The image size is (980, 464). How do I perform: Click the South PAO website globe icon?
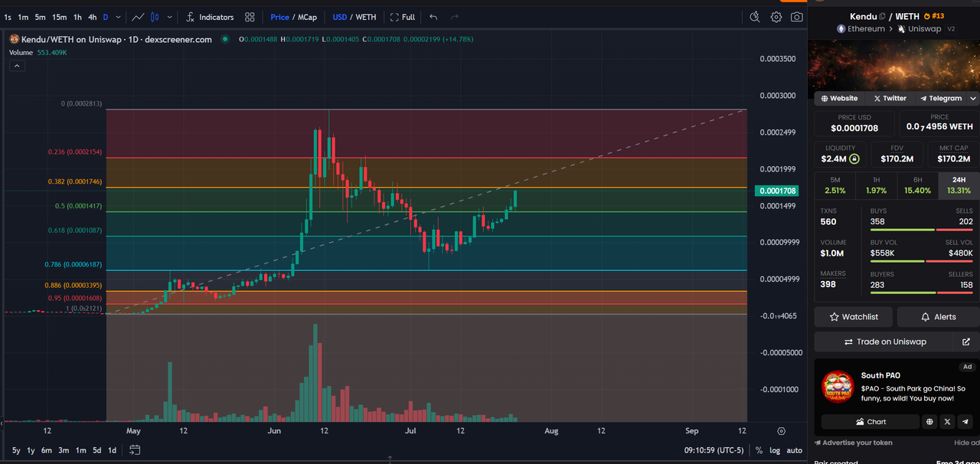(x=929, y=422)
